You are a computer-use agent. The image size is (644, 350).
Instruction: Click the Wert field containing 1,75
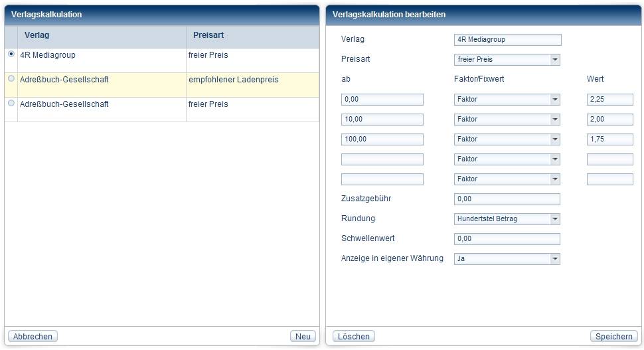609,139
